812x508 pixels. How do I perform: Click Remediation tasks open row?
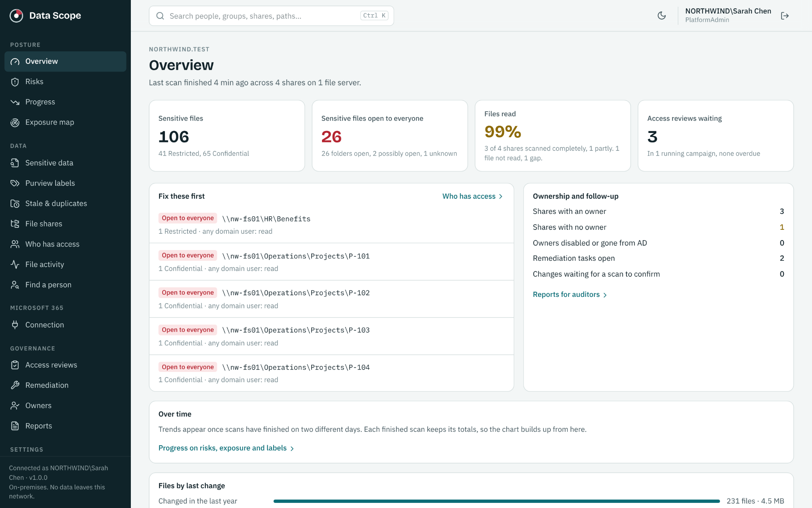point(658,258)
